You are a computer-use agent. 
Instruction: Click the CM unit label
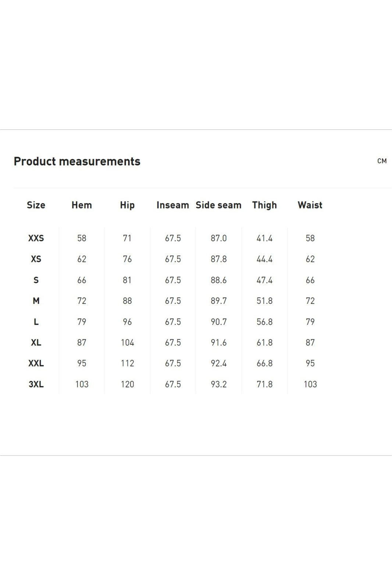click(x=382, y=161)
